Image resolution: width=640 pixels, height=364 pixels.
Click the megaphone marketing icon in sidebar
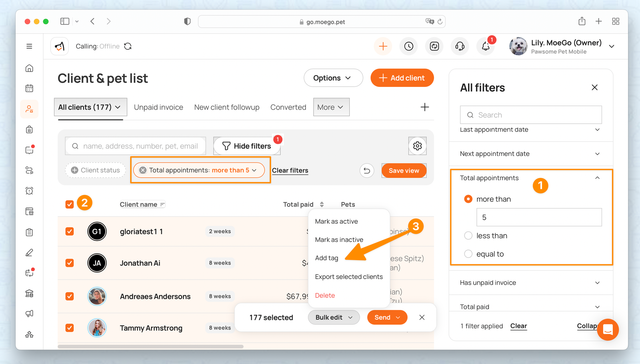(x=29, y=314)
